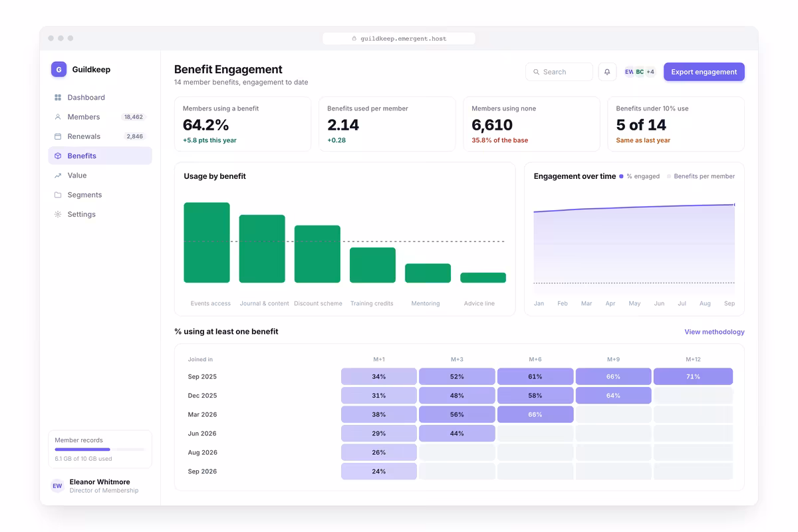Click the engagement line's end point marker
Screen dimensions: 798x532
pos(734,205)
